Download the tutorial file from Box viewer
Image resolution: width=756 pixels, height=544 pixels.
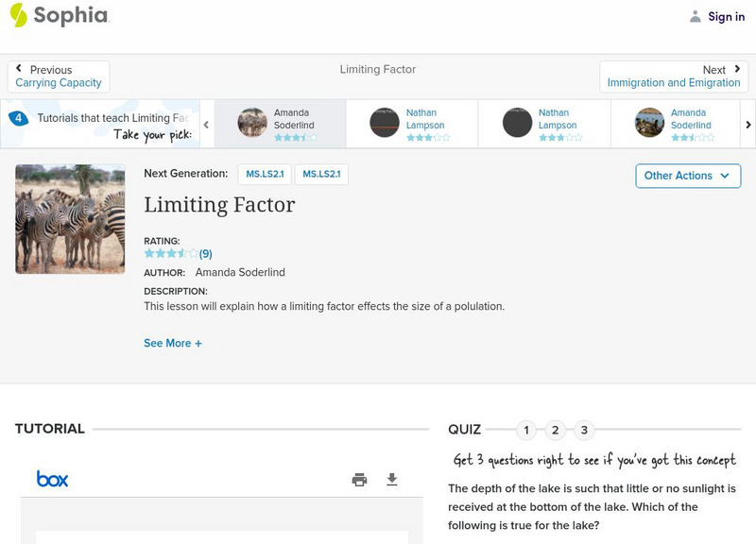(392, 480)
